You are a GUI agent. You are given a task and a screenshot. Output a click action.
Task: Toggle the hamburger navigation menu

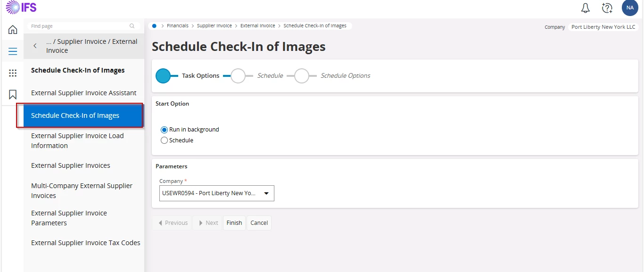pyautogui.click(x=13, y=51)
